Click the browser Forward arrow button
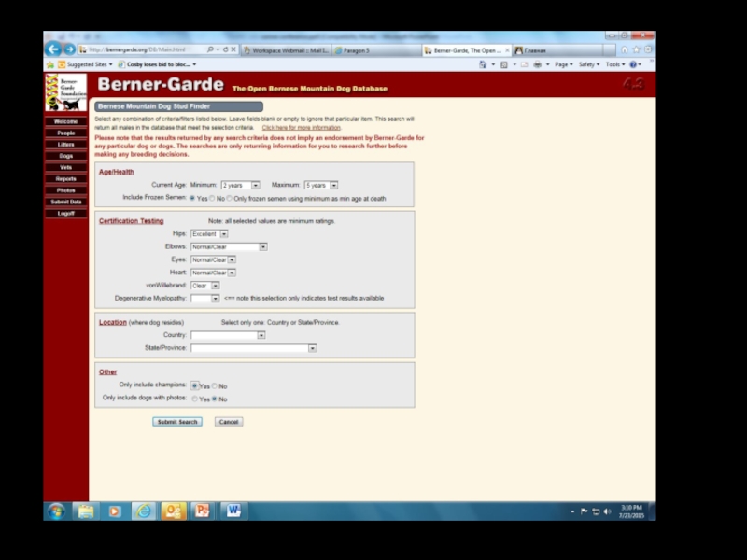The height and width of the screenshot is (560, 747). (69, 49)
